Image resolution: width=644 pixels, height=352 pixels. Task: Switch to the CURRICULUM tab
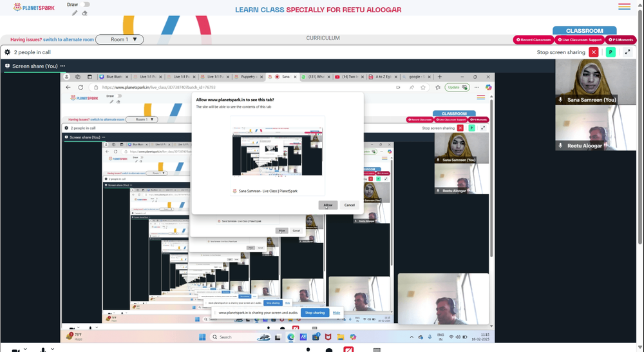[x=323, y=38]
